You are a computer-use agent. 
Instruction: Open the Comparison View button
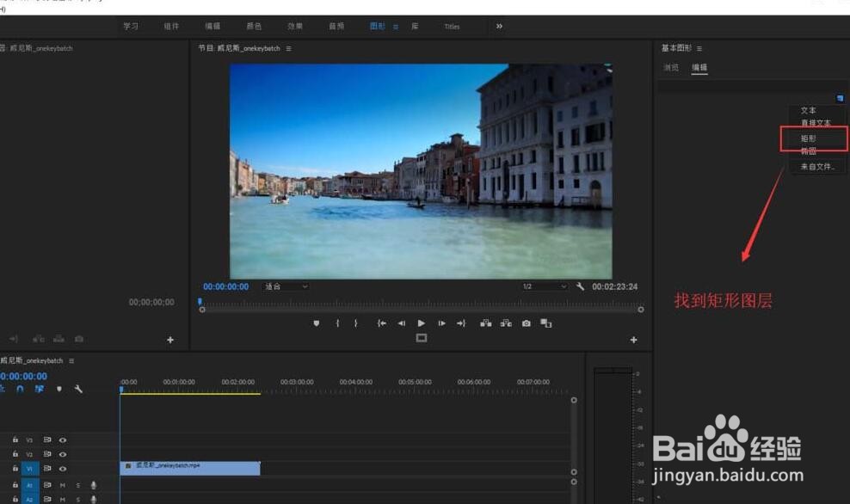coord(546,323)
